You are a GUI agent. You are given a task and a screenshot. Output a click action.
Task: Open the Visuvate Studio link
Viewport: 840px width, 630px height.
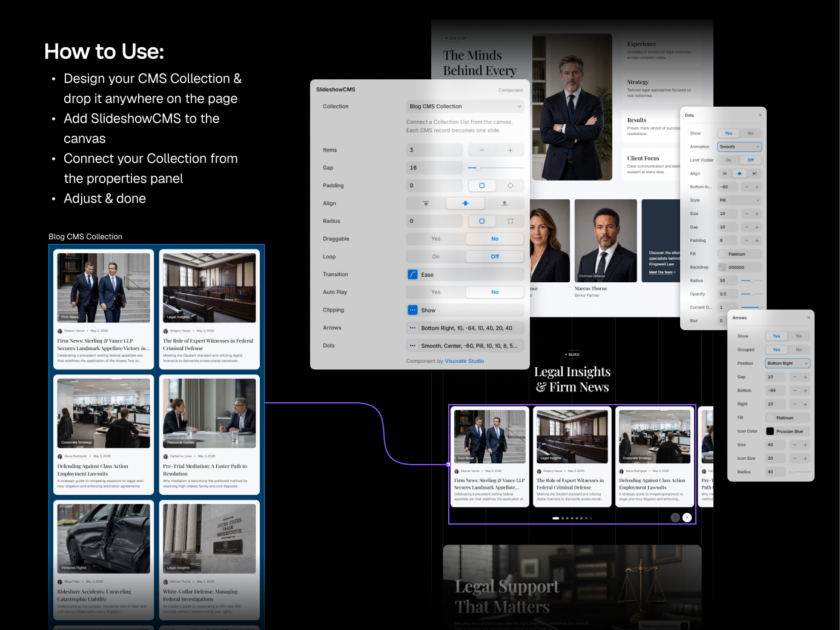coord(465,361)
